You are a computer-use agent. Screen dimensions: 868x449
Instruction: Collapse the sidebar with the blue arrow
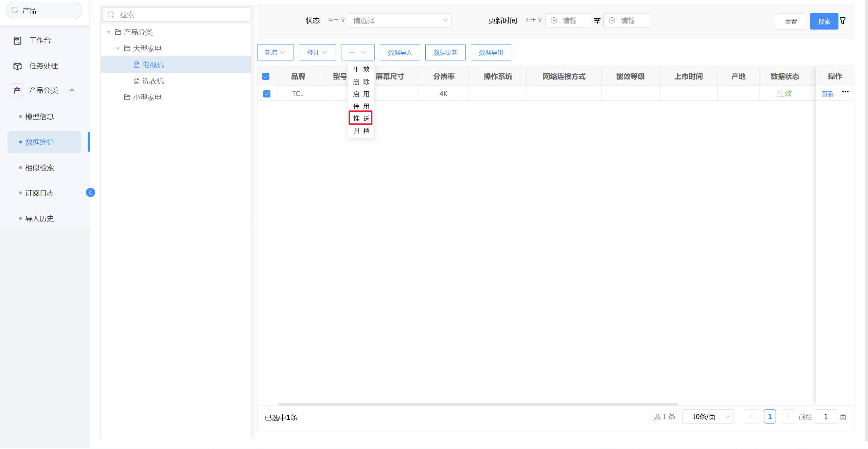90,193
